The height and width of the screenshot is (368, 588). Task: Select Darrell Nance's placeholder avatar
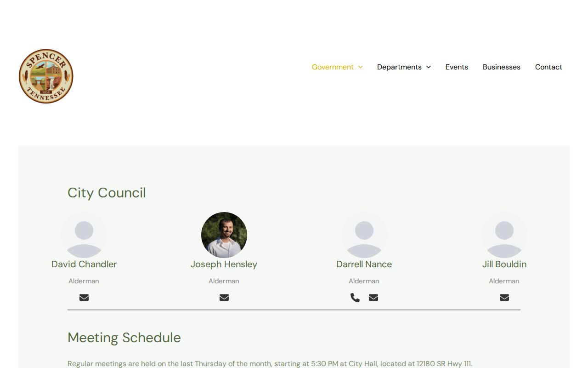click(x=364, y=235)
